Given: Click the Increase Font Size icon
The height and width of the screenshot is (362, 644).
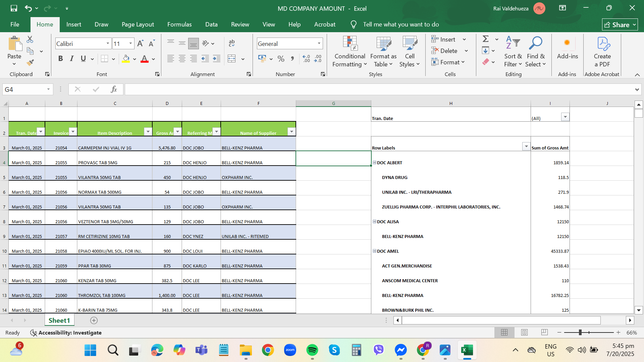Looking at the screenshot, I should (x=141, y=44).
